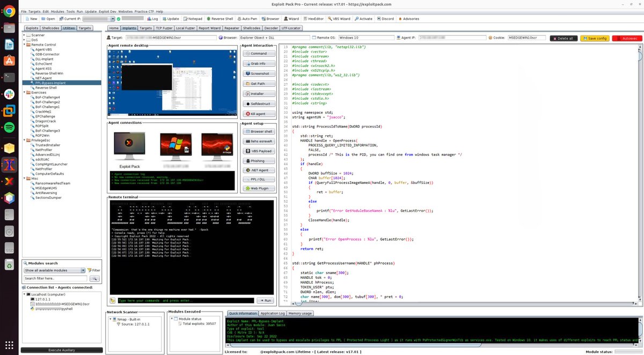The width and height of the screenshot is (644, 355).
Task: Show applications grid in the dock
Action: point(9,344)
